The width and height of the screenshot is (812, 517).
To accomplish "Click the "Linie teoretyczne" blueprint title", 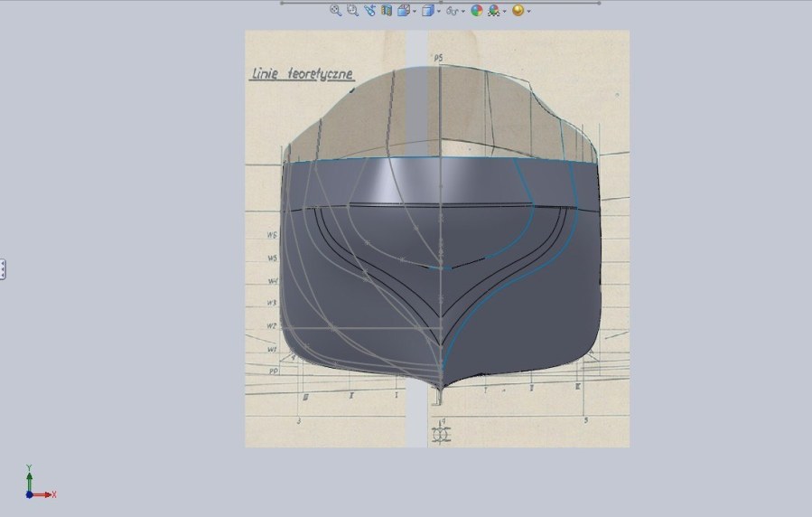I will tap(302, 74).
